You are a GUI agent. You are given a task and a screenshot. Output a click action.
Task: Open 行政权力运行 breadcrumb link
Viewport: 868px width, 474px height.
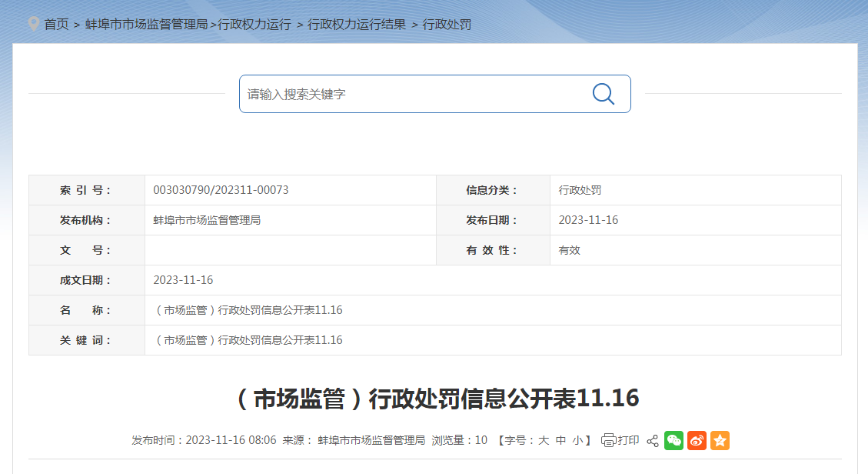(254, 25)
